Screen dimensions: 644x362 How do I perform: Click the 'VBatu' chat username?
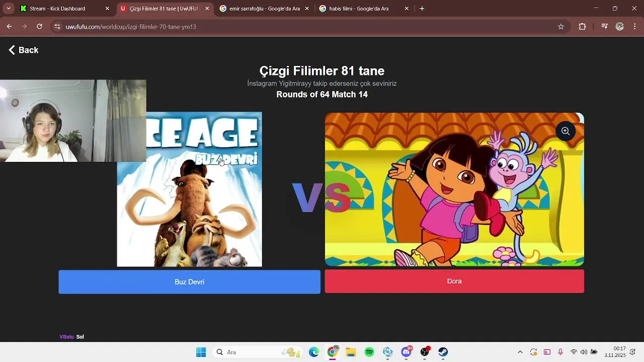click(x=66, y=337)
